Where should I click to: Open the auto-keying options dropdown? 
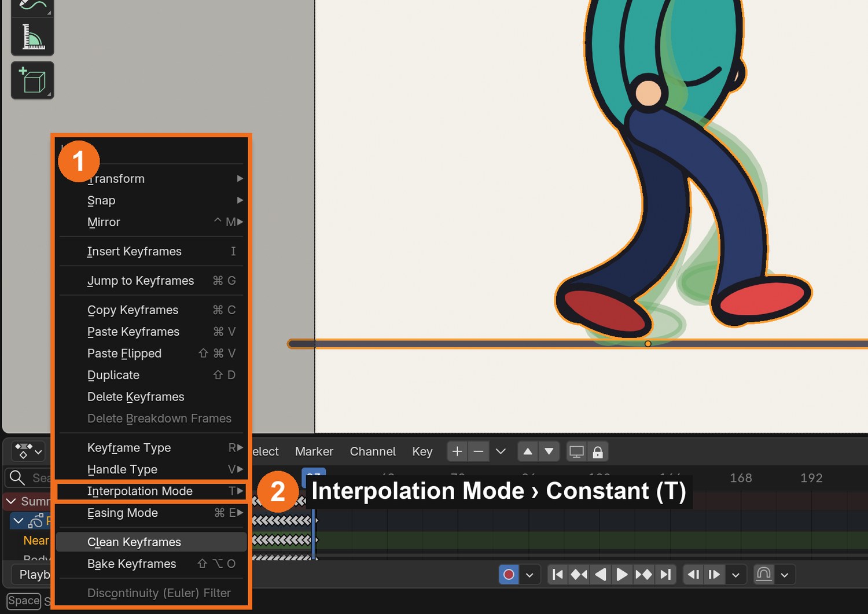(529, 574)
